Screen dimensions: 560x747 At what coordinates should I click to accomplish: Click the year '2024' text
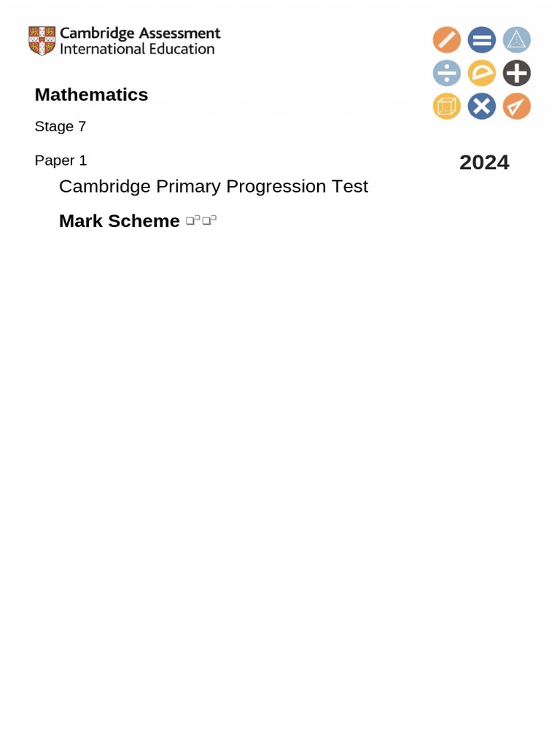tap(484, 163)
